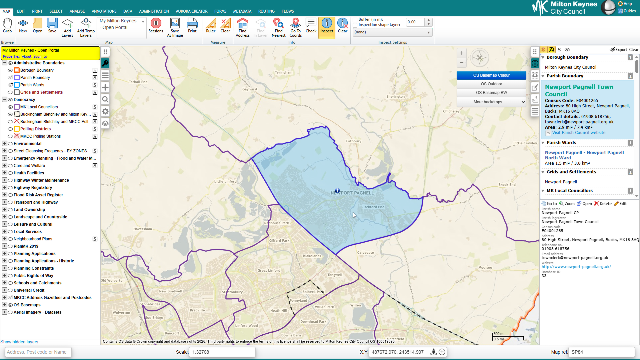
Task: Click the list icon at bottom of right map toolbar
Action: click(x=535, y=111)
